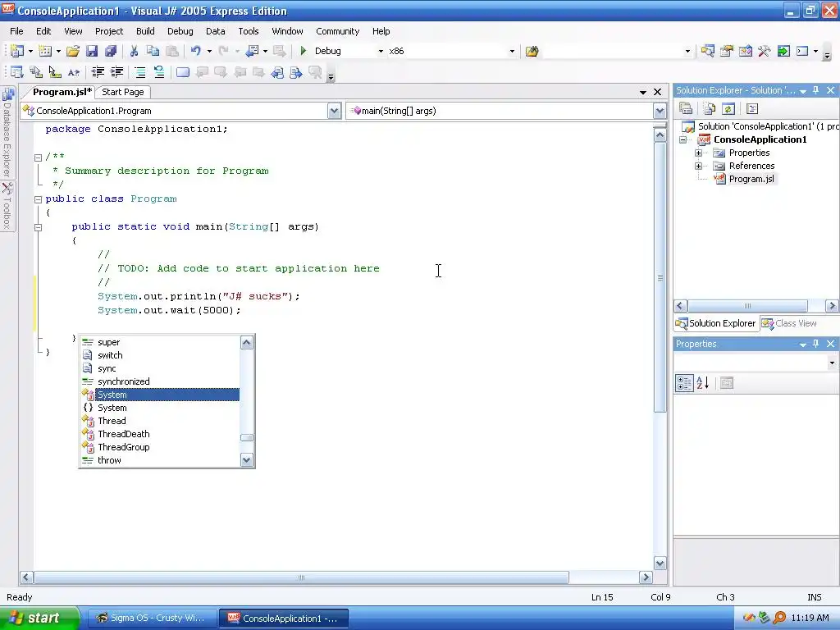The width and height of the screenshot is (840, 630).
Task: Toggle a bookmark on the current line icon
Action: click(x=183, y=72)
